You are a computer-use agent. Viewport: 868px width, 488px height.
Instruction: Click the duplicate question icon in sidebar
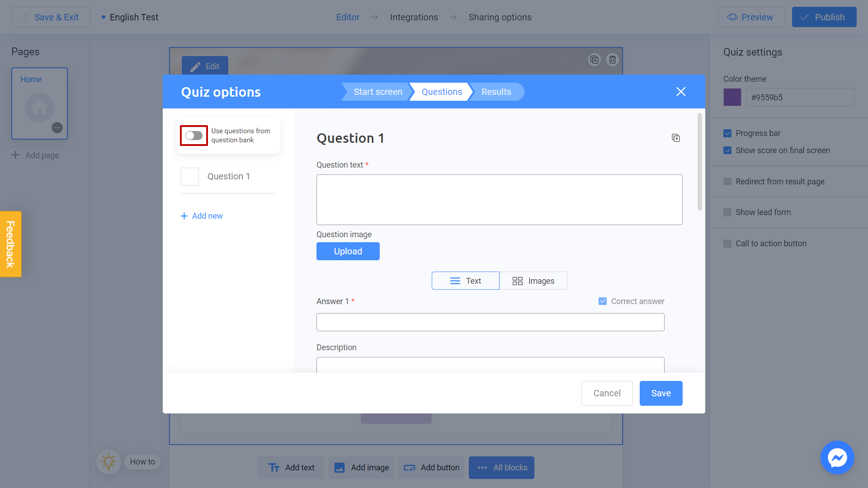coord(676,138)
